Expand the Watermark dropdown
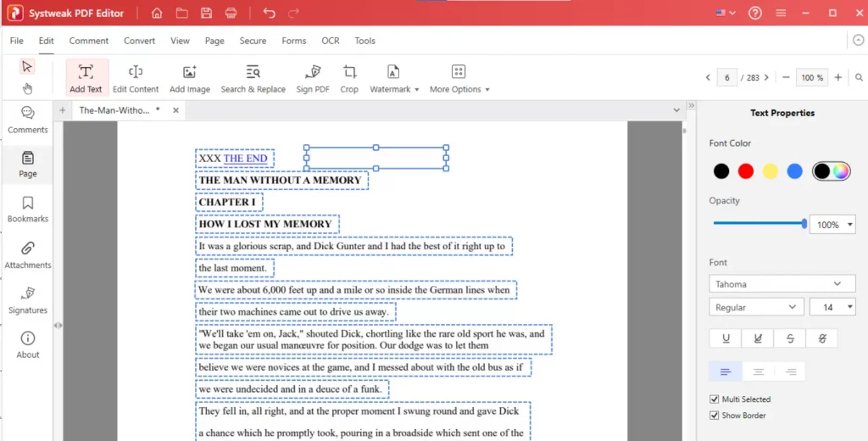The image size is (868, 441). pos(394,77)
